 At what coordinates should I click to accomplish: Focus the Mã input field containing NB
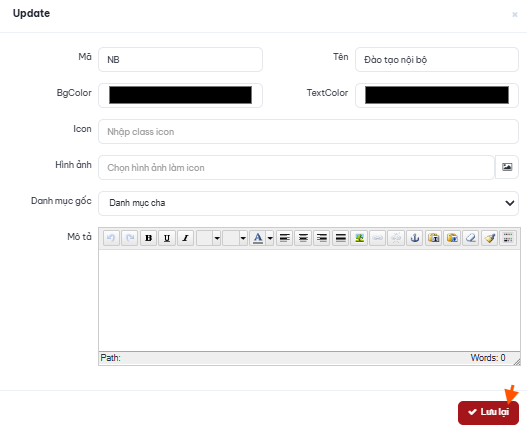(180, 60)
